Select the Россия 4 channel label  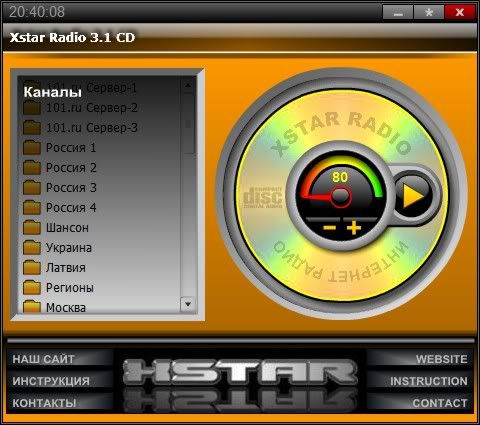71,208
